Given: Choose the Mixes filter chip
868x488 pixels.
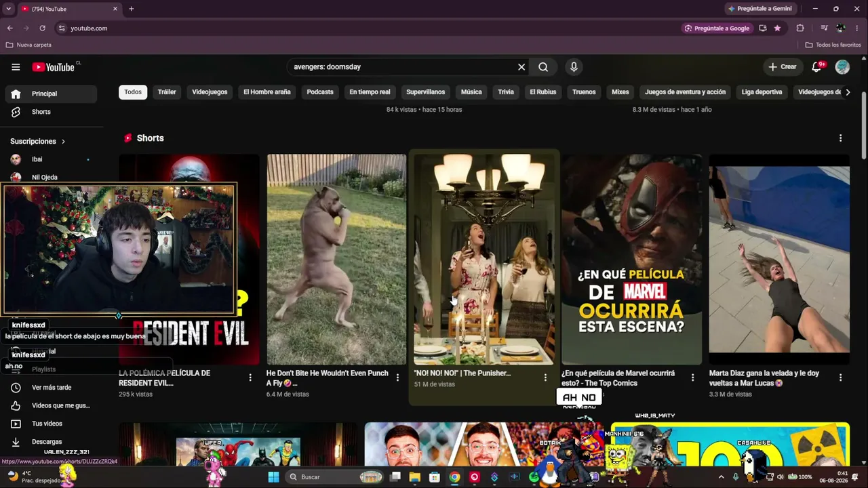Looking at the screenshot, I should coord(620,92).
